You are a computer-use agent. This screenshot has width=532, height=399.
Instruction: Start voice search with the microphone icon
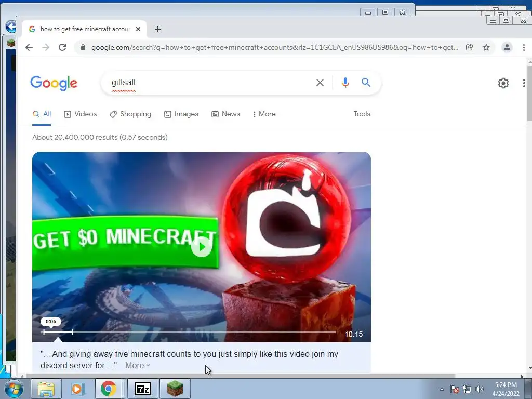coord(345,83)
